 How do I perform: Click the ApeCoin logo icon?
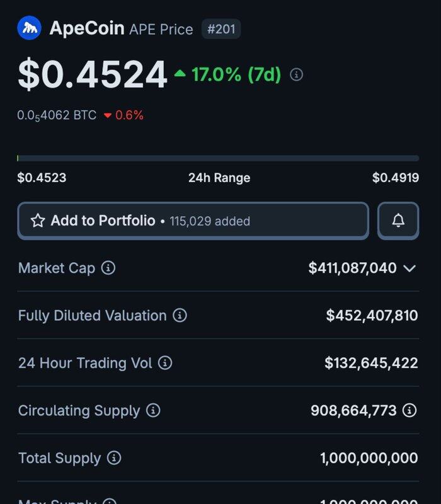click(29, 28)
